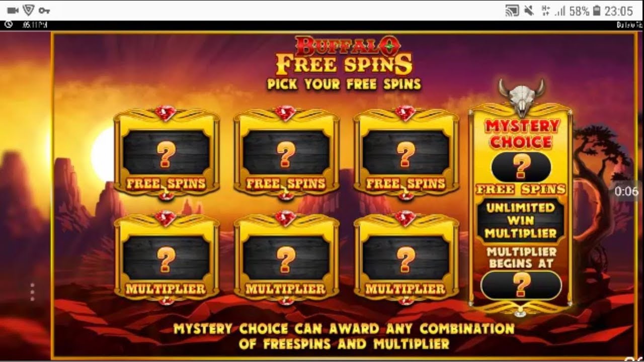Tap the 0:06 recording timer overlay
This screenshot has height=362, width=644.
tap(626, 192)
